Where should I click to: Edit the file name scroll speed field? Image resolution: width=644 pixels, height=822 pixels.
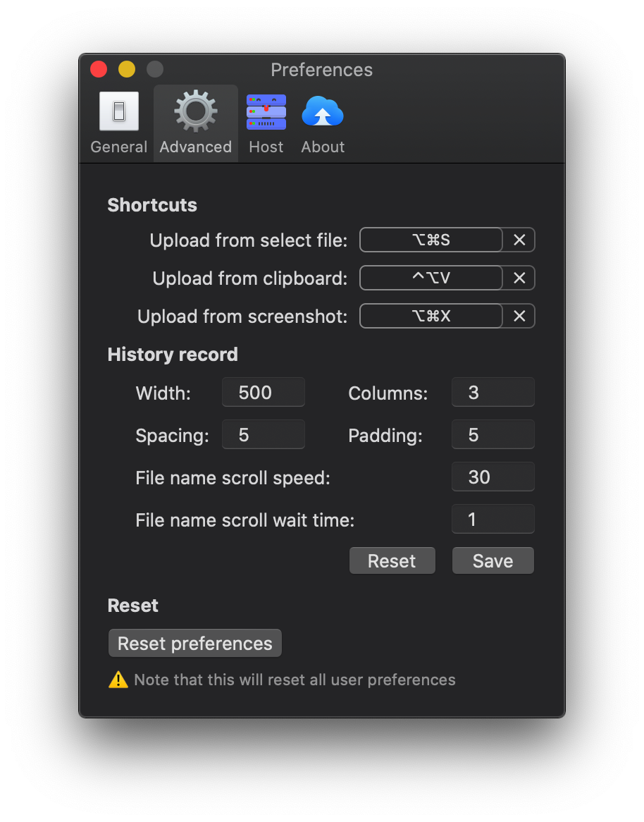point(493,477)
